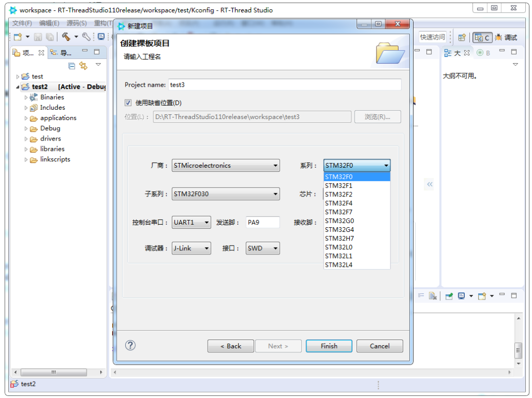
Task: Open the 厂商 STMicroelectronics dropdown
Action: (x=226, y=166)
